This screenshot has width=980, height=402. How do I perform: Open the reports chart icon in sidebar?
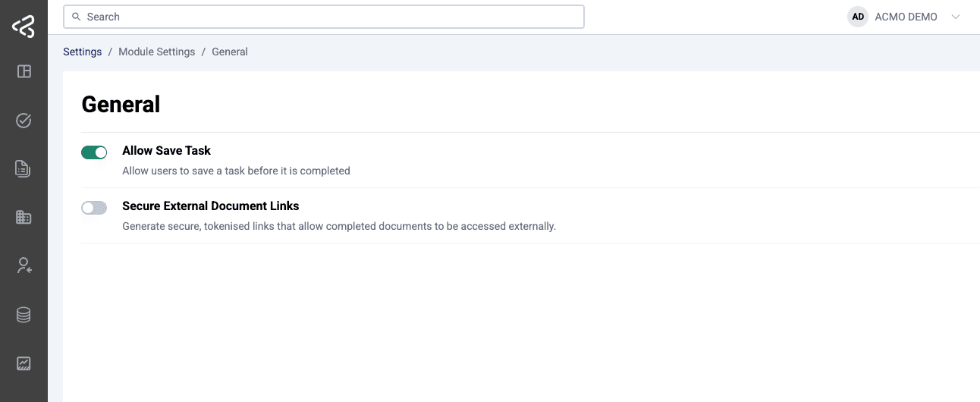tap(24, 363)
